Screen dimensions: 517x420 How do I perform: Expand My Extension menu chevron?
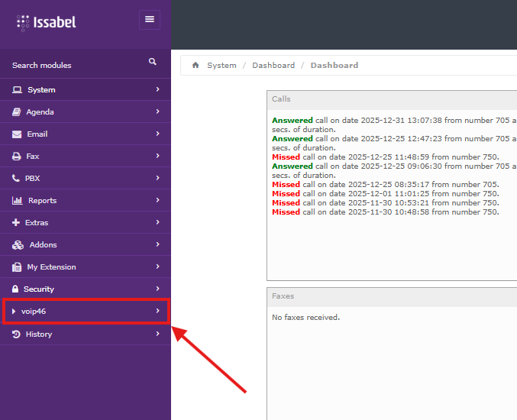(x=157, y=267)
